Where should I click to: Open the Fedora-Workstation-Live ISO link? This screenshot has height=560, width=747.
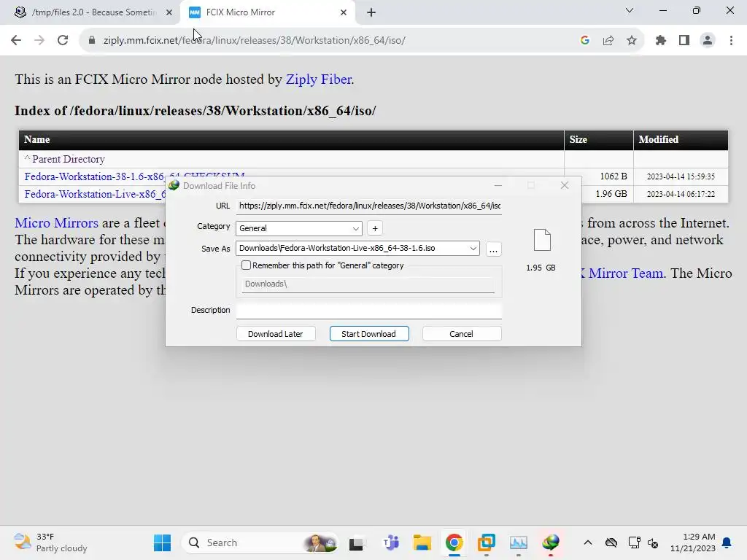[x=96, y=194]
